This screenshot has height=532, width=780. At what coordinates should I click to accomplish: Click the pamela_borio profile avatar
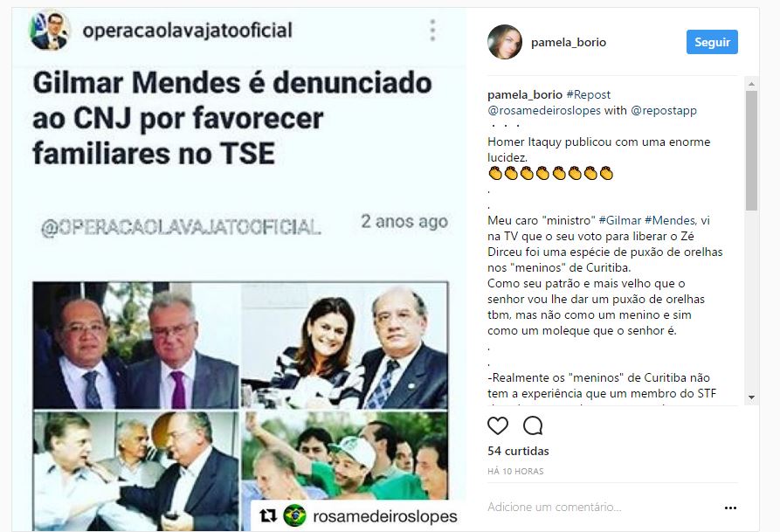click(x=505, y=42)
